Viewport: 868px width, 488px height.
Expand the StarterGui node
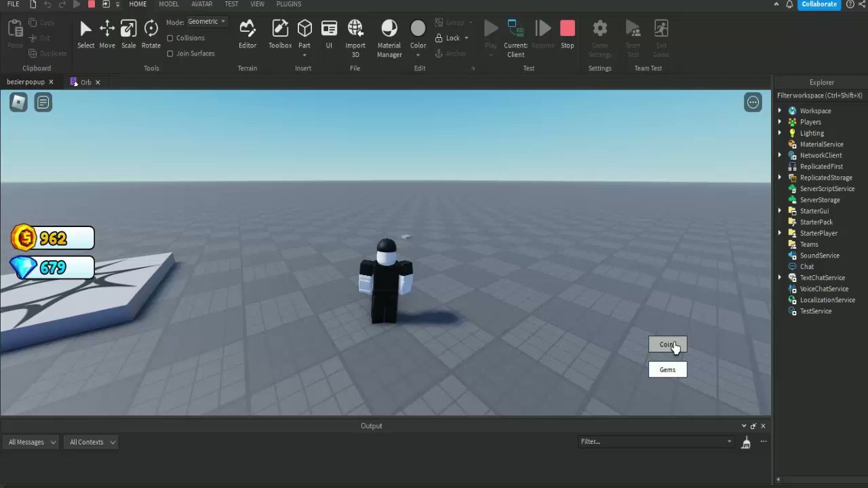pyautogui.click(x=779, y=211)
